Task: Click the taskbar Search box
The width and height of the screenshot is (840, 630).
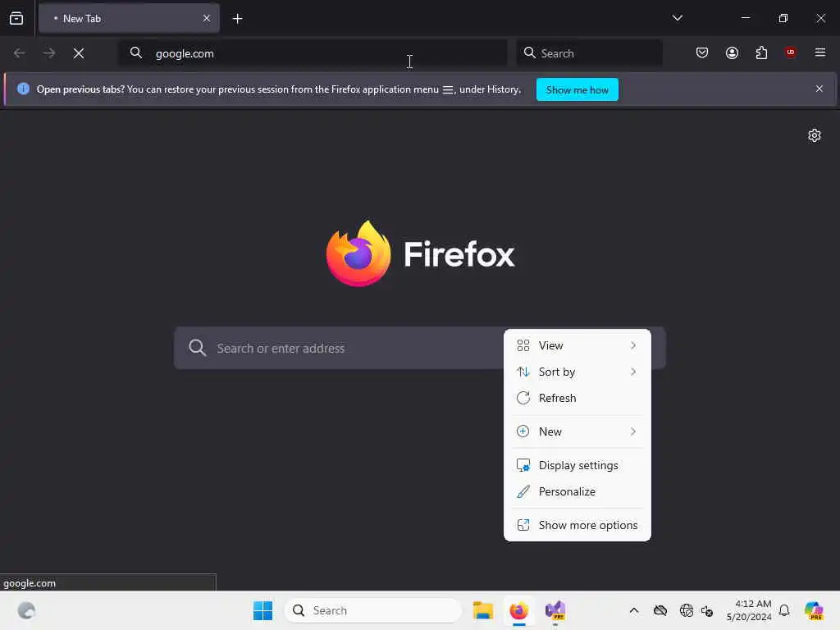Action: tap(373, 610)
